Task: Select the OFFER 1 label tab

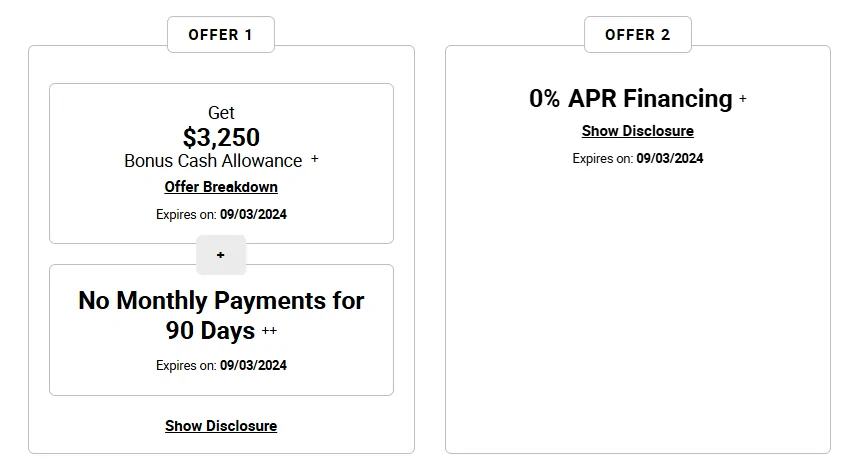Action: click(x=221, y=34)
